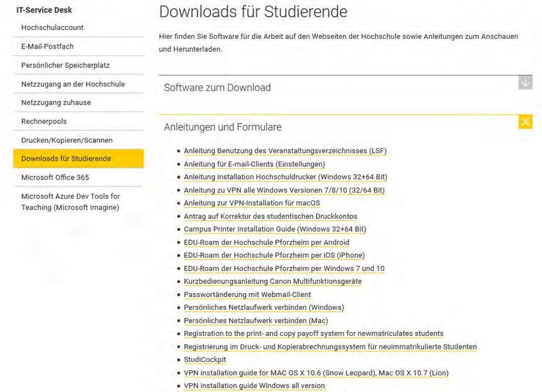Expand the Software zum Download arrow icon
Image resolution: width=542 pixels, height=392 pixels.
click(x=525, y=83)
